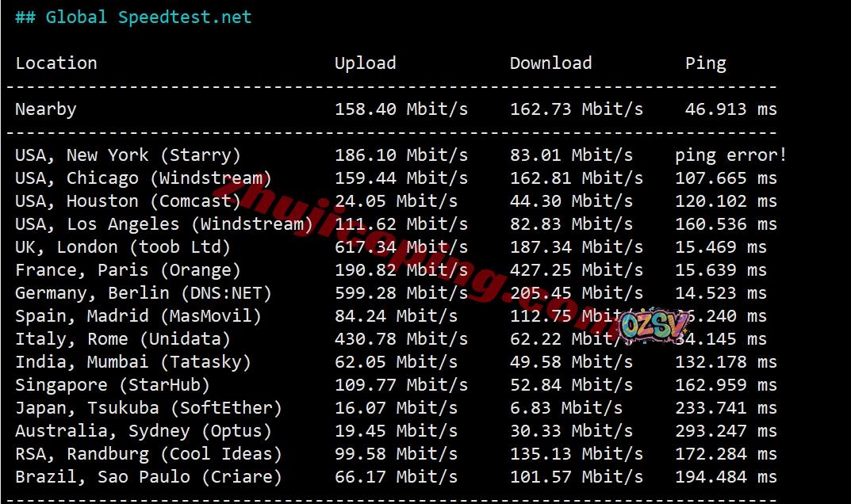The image size is (851, 504).
Task: Click the Download column header
Action: click(x=551, y=63)
